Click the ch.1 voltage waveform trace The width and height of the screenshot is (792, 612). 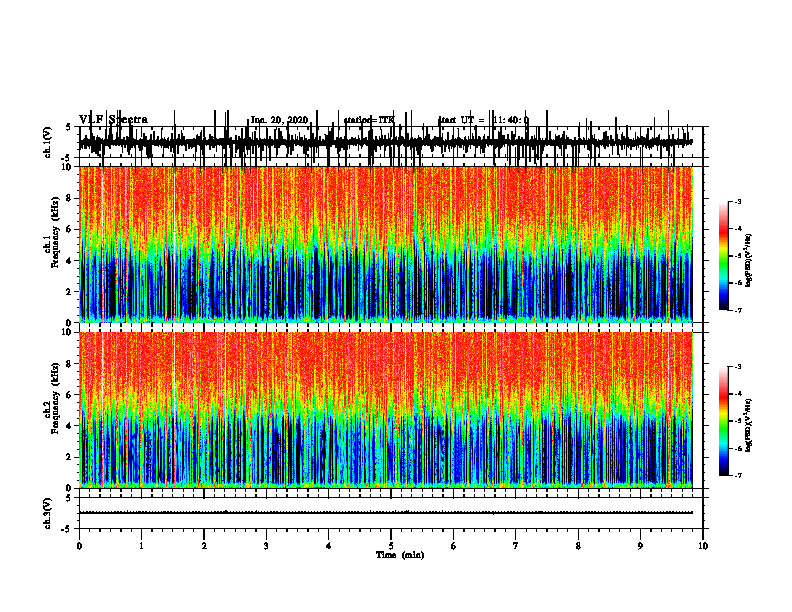coord(385,142)
